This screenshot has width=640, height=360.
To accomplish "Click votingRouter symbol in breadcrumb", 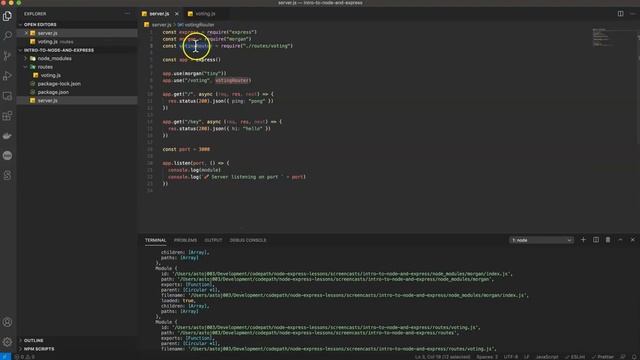I will (x=199, y=25).
